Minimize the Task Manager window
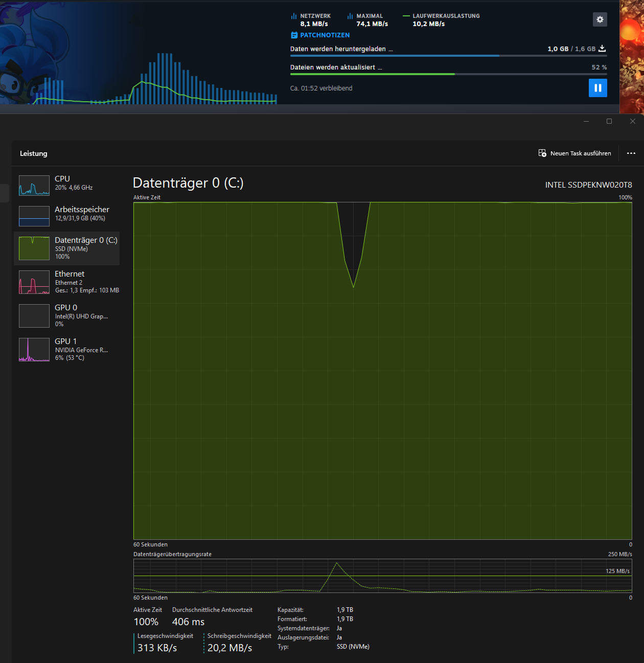This screenshot has width=644, height=663. coord(586,121)
